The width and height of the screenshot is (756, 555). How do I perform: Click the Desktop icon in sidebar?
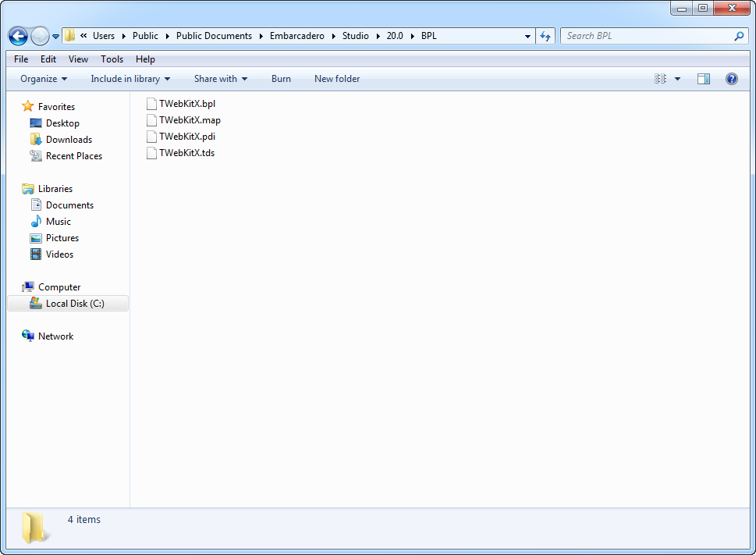pyautogui.click(x=36, y=123)
